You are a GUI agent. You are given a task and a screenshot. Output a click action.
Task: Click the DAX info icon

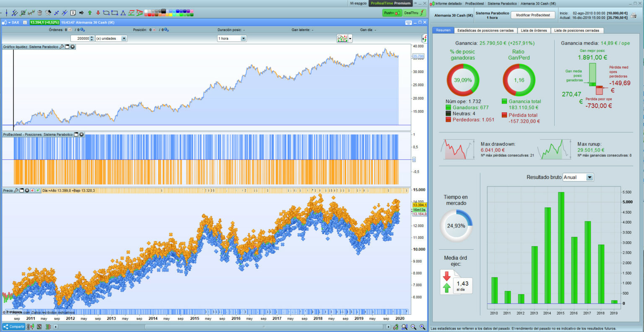click(25, 23)
